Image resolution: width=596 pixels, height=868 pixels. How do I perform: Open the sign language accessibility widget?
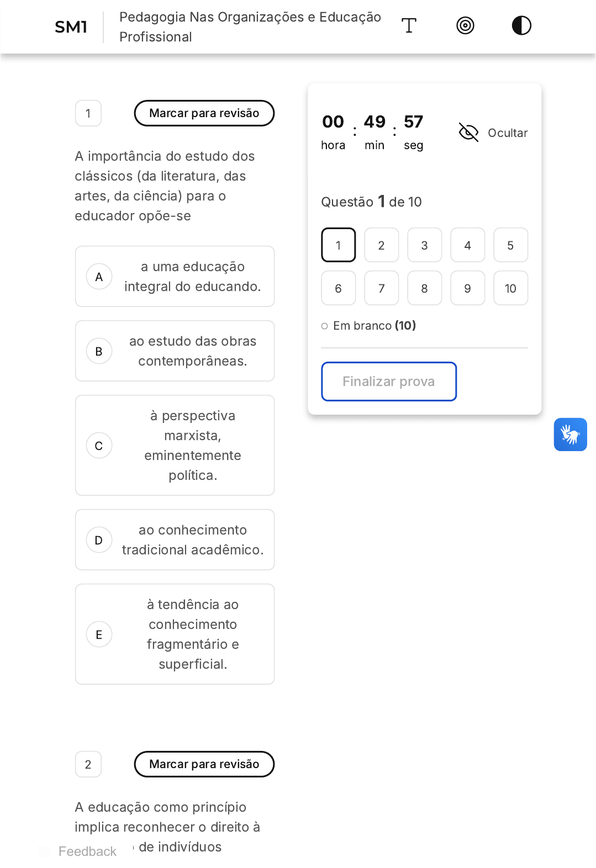click(x=570, y=435)
